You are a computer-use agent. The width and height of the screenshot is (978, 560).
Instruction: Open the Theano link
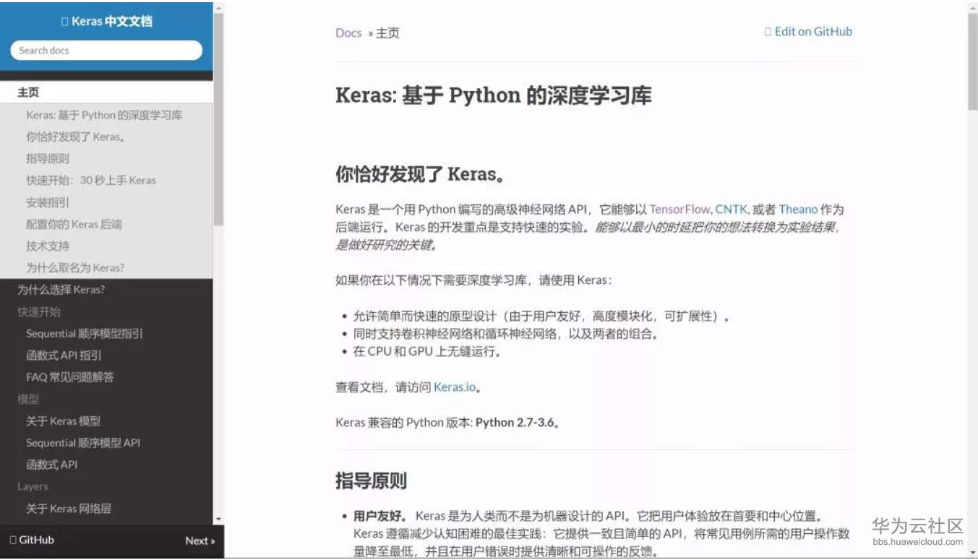point(798,209)
